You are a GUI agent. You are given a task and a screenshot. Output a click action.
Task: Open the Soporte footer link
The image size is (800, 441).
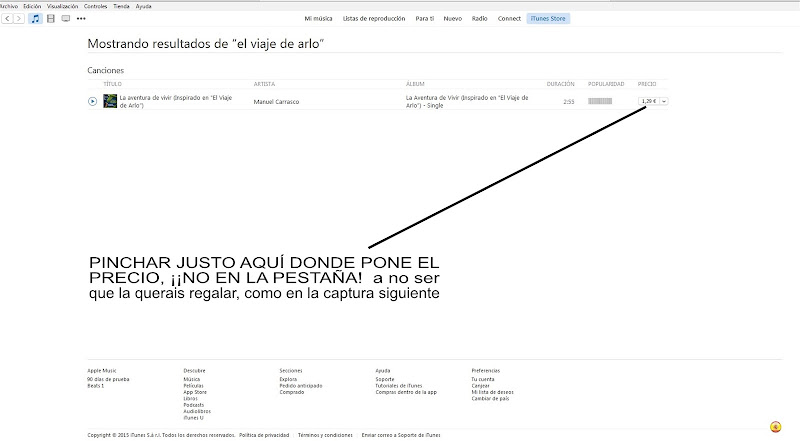tap(385, 380)
